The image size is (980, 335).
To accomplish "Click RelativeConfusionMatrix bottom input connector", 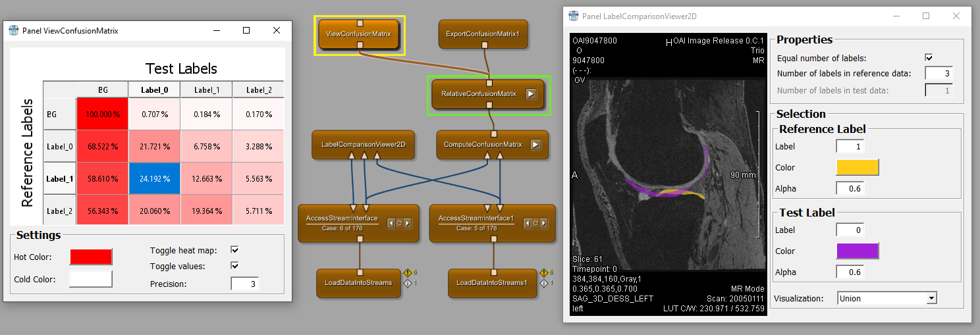I will (x=489, y=105).
